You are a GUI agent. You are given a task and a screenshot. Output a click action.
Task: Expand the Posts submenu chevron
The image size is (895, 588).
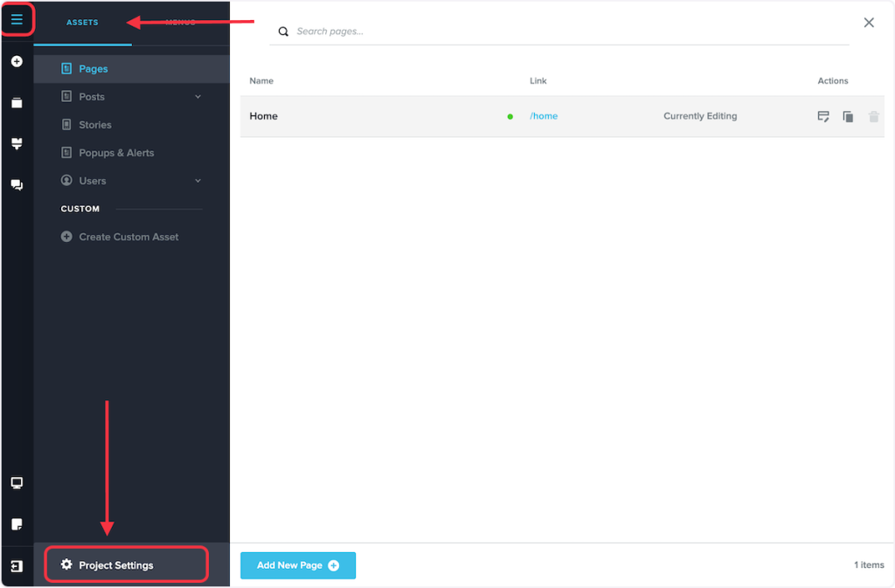click(x=198, y=97)
